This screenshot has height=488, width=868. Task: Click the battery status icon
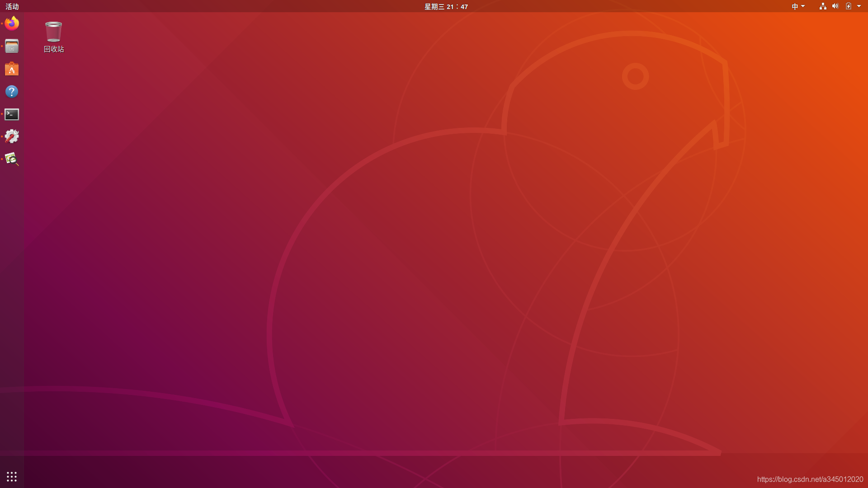tap(849, 6)
